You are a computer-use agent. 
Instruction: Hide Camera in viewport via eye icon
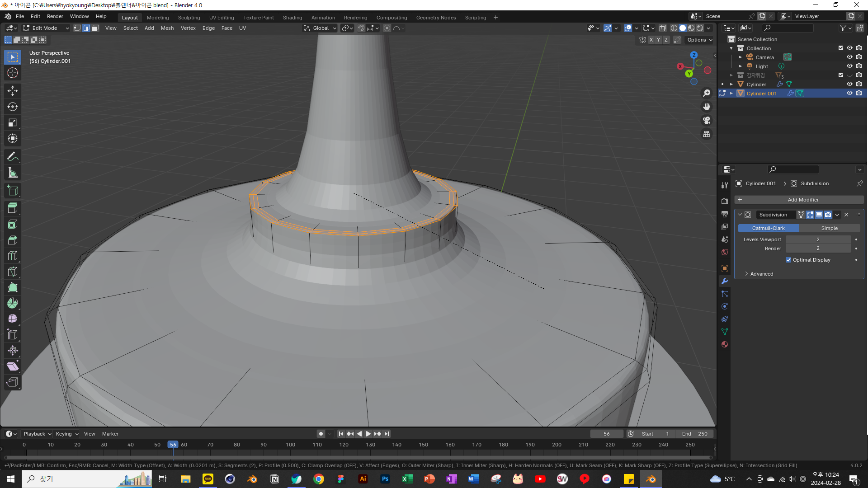point(849,57)
